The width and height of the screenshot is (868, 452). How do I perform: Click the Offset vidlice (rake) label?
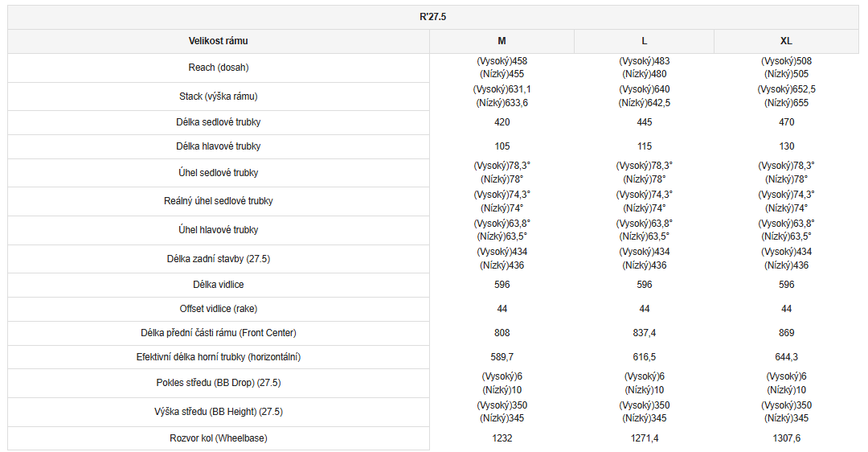(x=219, y=309)
